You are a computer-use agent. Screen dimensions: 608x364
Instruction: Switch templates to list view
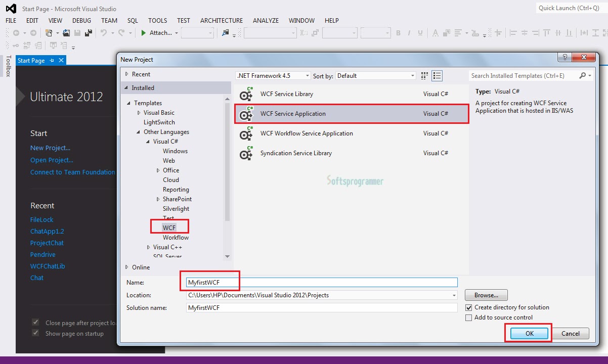[x=437, y=75]
